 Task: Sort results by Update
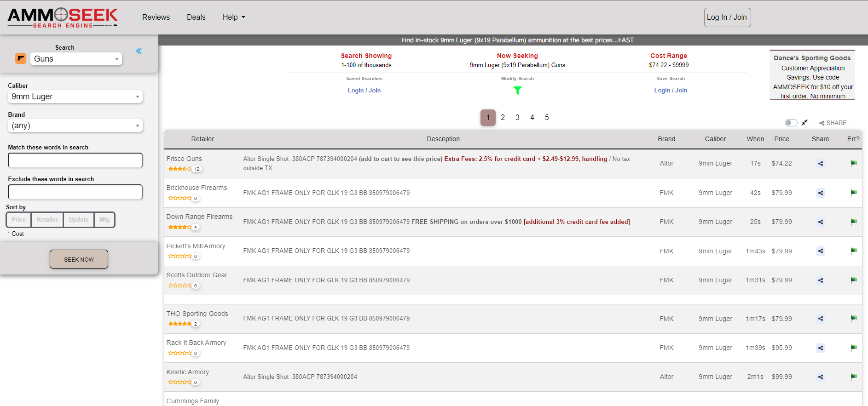click(x=79, y=220)
